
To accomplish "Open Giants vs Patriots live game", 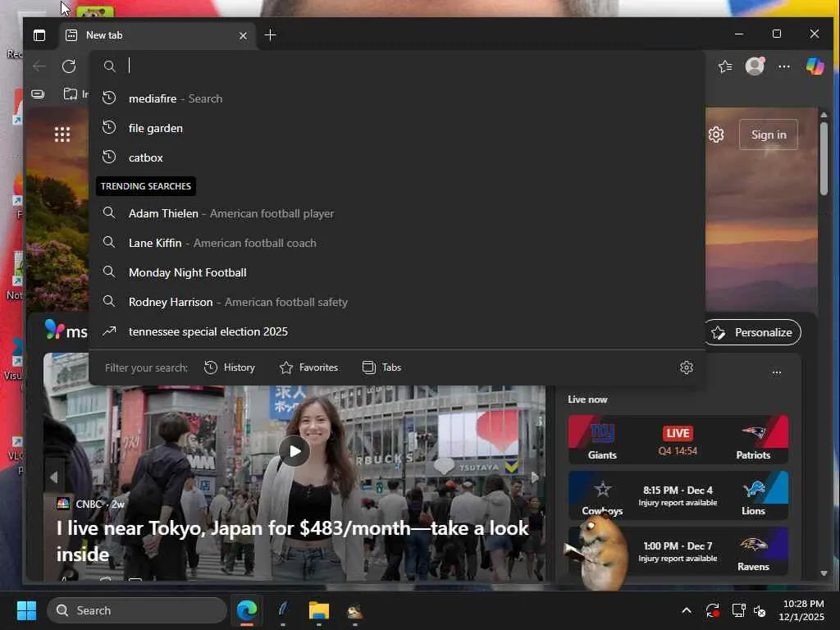I will [x=678, y=440].
